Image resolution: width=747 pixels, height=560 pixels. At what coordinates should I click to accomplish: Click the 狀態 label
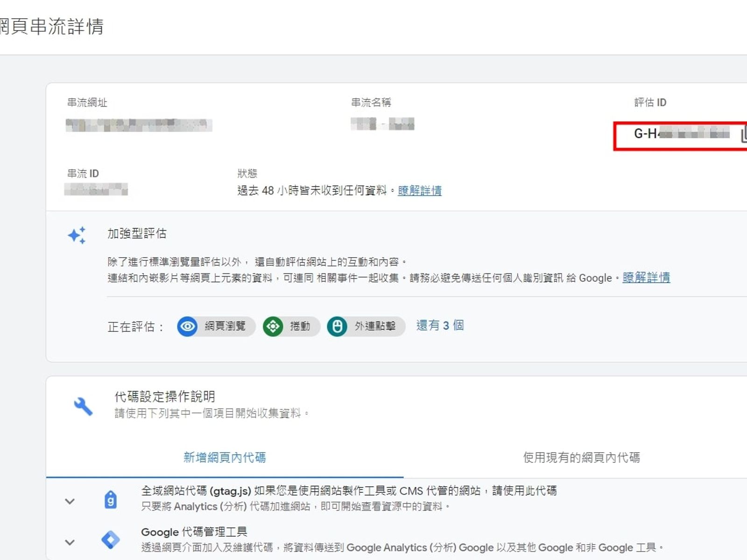tap(247, 174)
